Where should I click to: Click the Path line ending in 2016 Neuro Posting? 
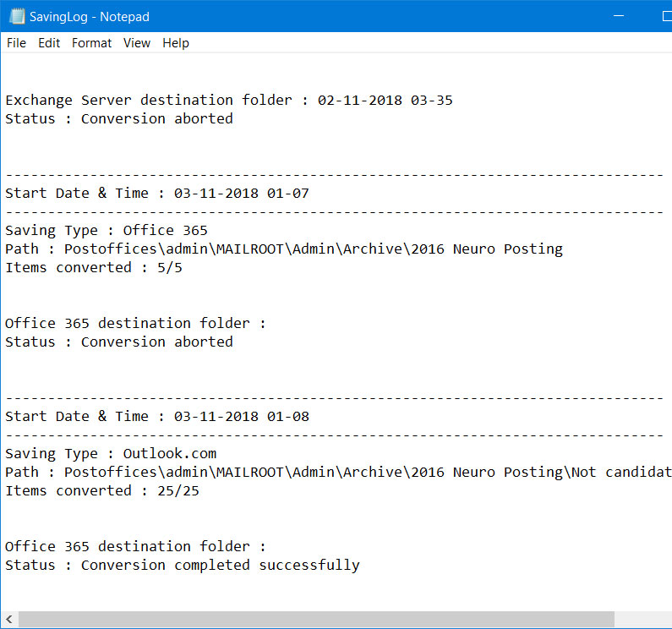tap(283, 249)
